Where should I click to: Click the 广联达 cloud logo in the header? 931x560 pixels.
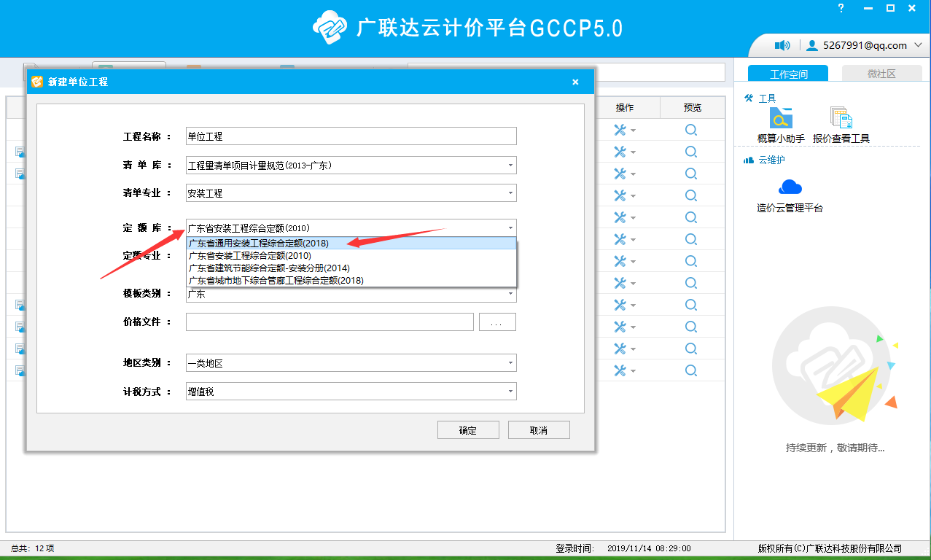coord(331,28)
